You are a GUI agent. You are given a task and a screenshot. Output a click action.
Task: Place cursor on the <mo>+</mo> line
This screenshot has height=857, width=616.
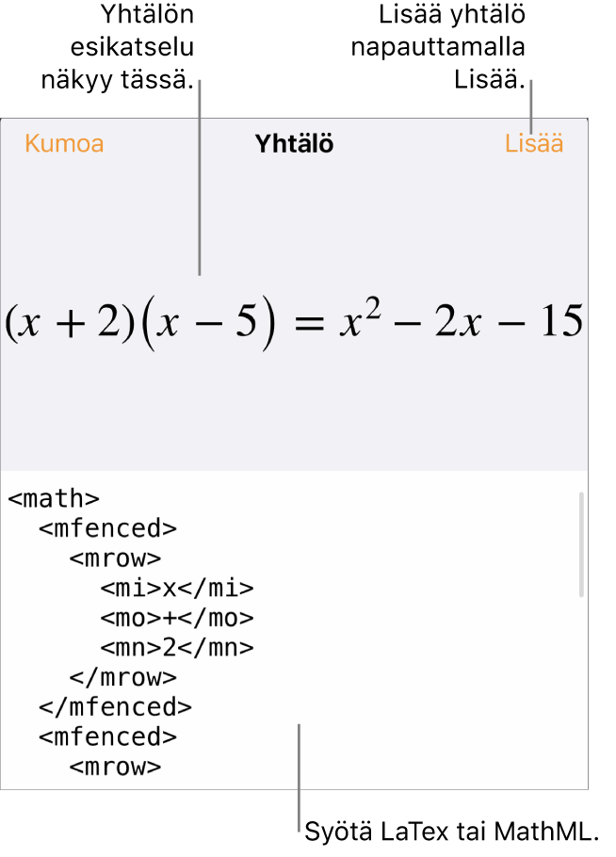[x=177, y=618]
